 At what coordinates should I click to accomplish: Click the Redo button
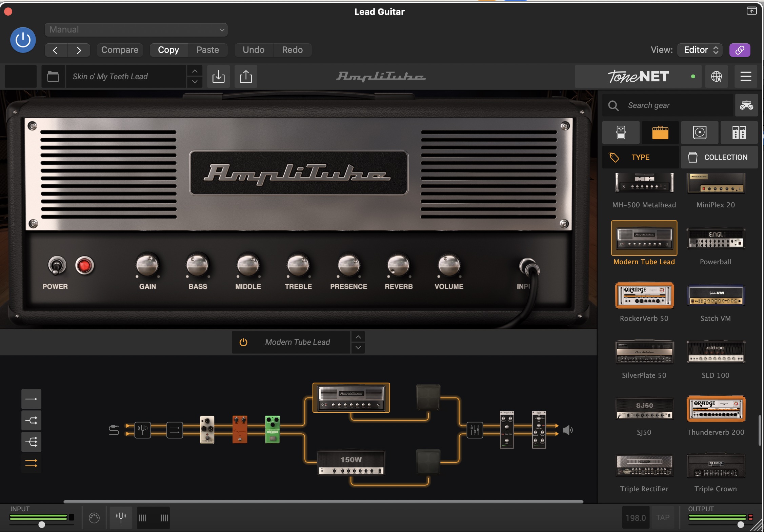pyautogui.click(x=292, y=50)
